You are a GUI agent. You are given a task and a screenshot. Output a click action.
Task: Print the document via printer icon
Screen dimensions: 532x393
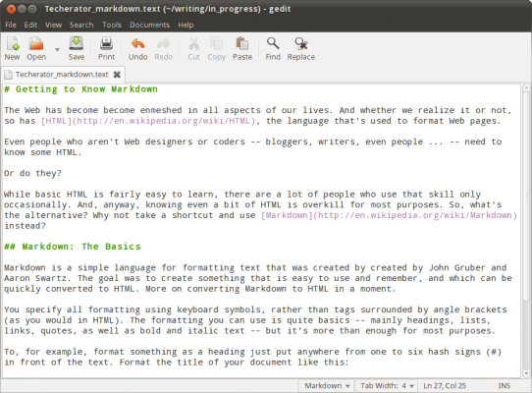point(107,48)
